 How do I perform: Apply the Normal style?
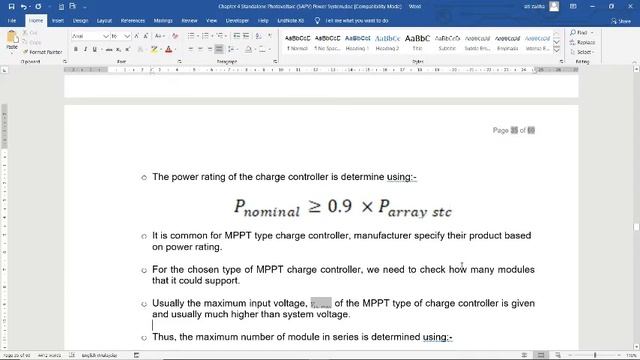(297, 43)
